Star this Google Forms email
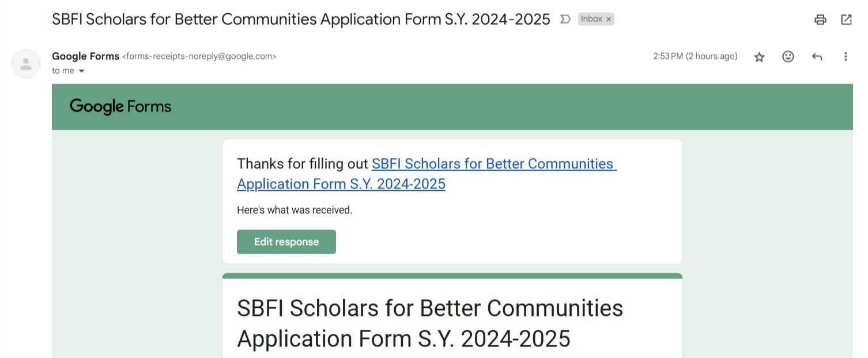This screenshot has height=358, width=868. pyautogui.click(x=759, y=56)
